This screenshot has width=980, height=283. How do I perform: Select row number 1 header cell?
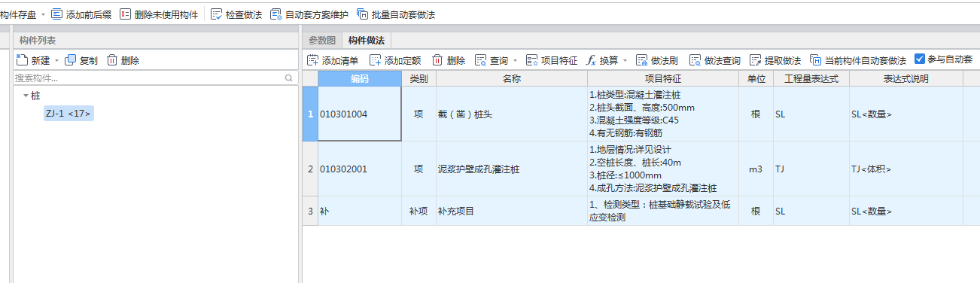tap(310, 114)
